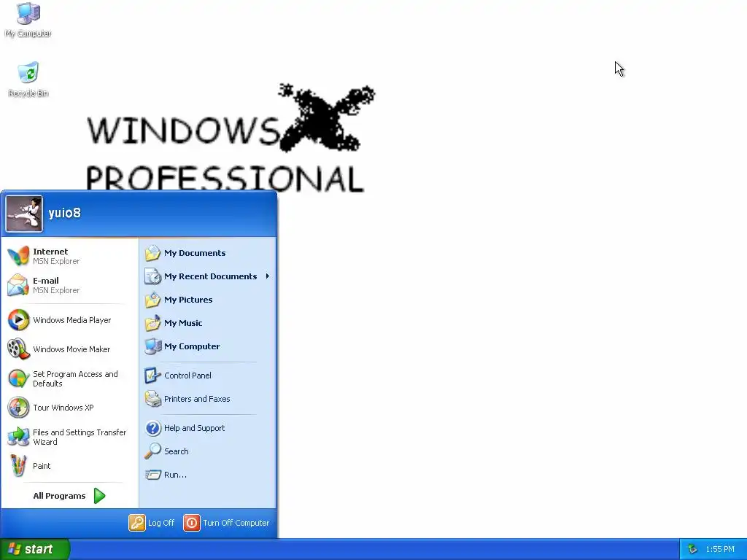Click the Control Panel icon
The width and height of the screenshot is (747, 560).
(153, 376)
